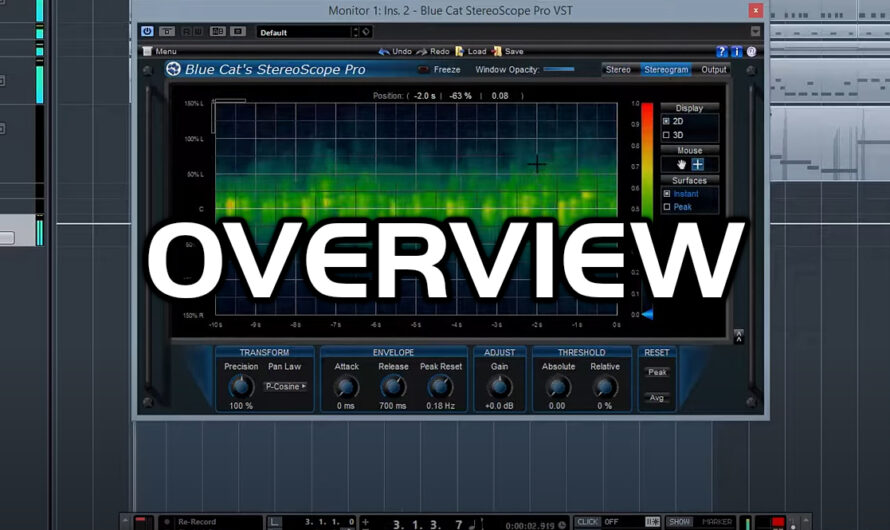
Task: Click the preset management diamond icon
Action: [x=366, y=32]
